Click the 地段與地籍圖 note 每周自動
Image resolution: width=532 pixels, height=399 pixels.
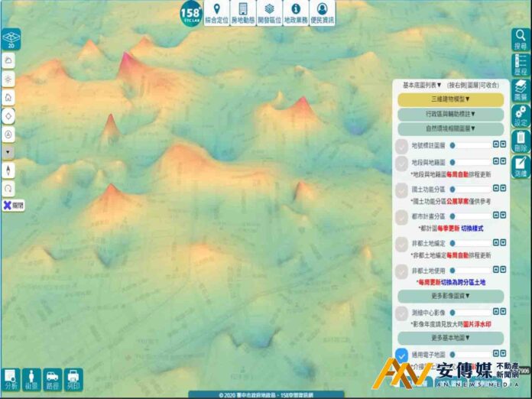(457, 174)
